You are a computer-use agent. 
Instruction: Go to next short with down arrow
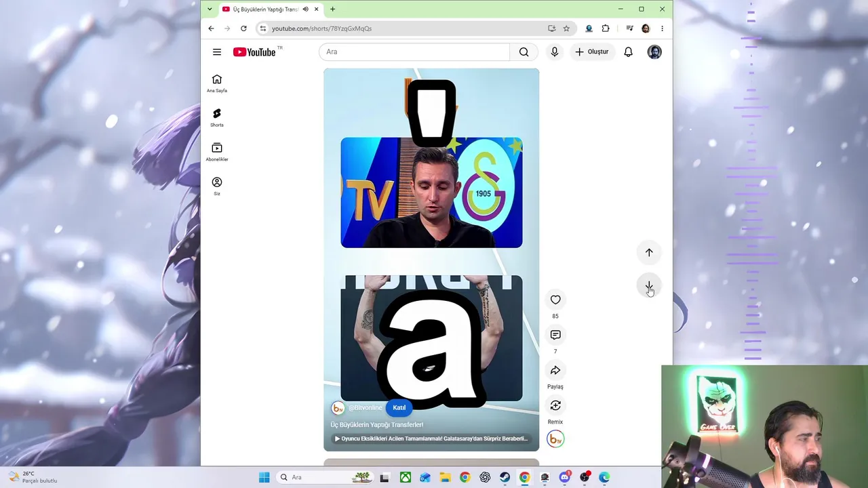click(x=649, y=286)
